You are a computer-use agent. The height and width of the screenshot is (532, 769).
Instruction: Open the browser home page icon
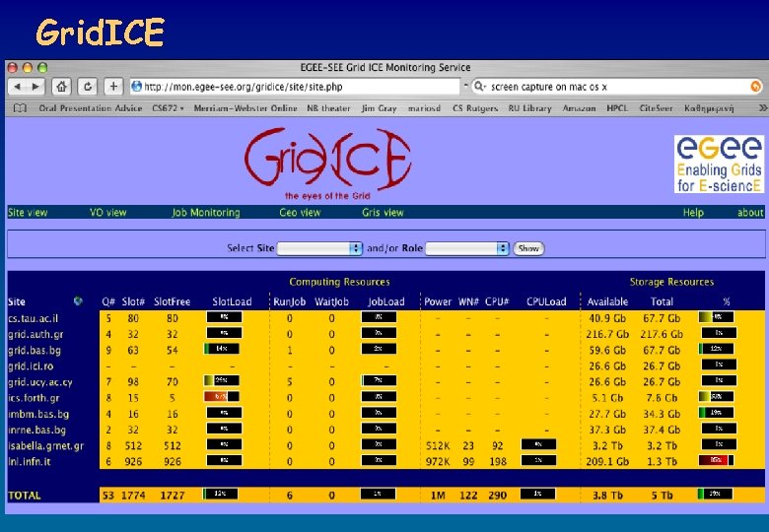pos(61,87)
